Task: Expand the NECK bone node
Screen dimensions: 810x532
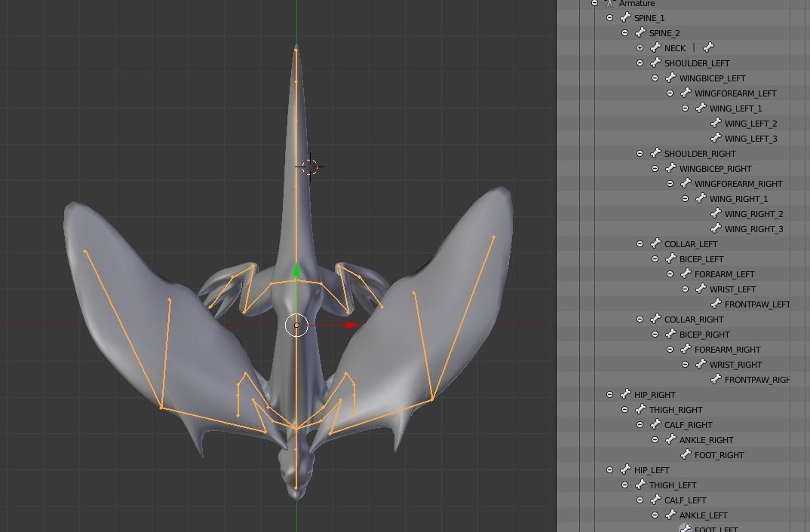Action: pos(640,48)
